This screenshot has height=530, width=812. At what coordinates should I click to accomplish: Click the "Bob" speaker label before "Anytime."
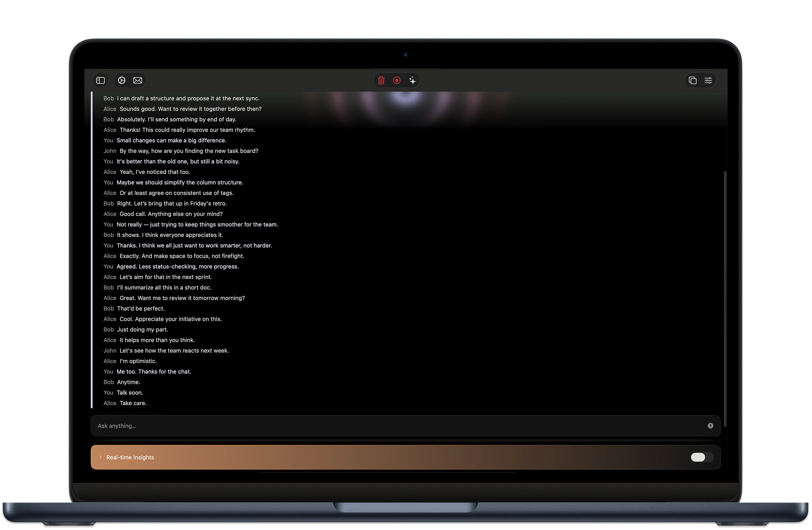109,382
